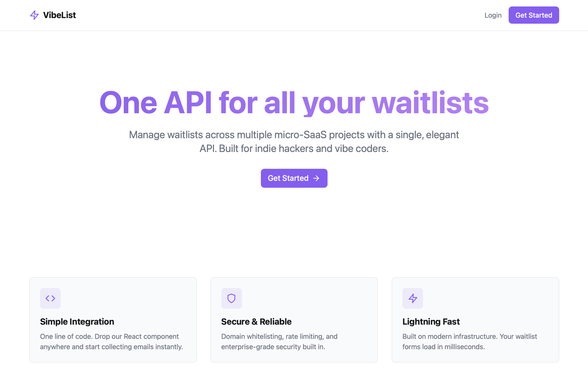
Task: Click the "One line of code" description text
Action: [x=111, y=341]
